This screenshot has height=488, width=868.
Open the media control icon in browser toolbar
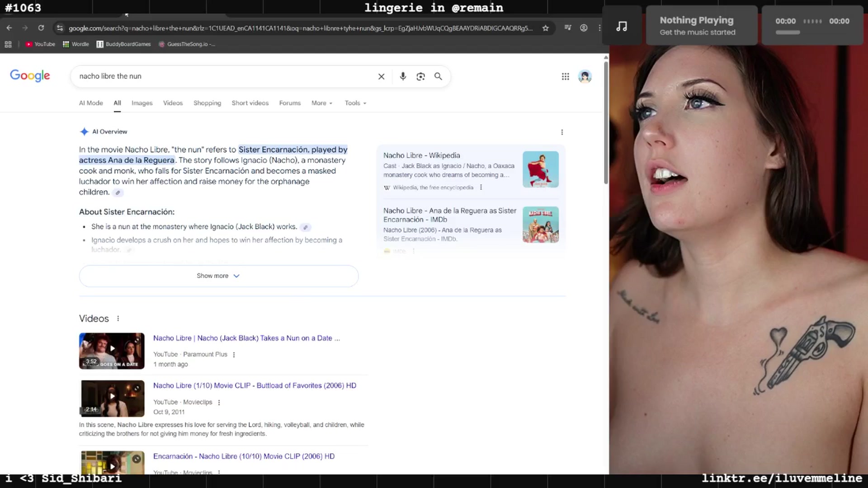pos(568,28)
